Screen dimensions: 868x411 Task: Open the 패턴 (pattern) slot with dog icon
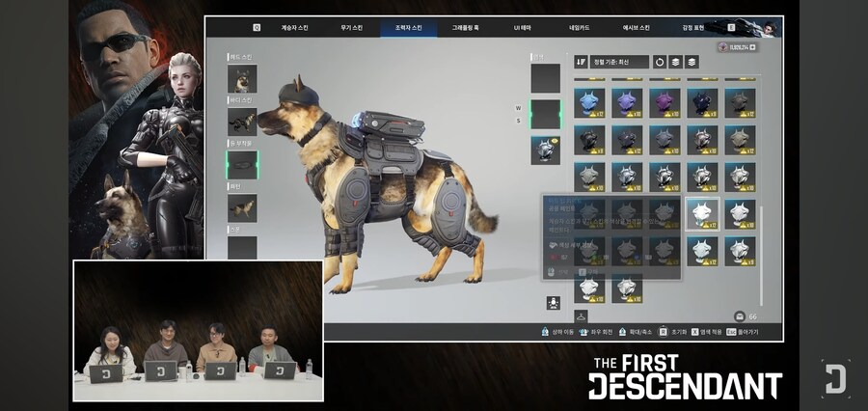pos(242,207)
